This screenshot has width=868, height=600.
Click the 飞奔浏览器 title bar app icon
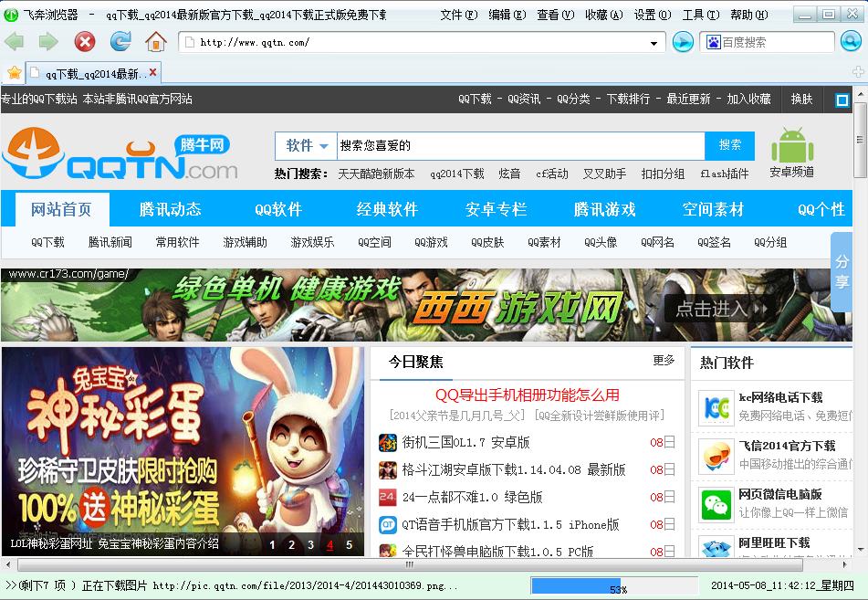point(11,15)
